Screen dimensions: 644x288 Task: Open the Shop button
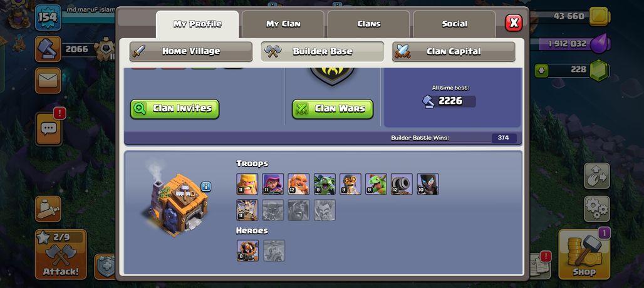(584, 254)
